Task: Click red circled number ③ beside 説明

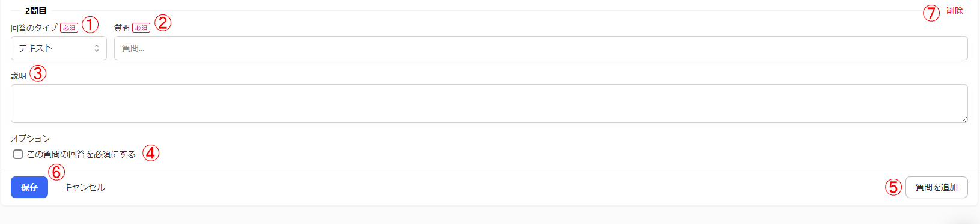Action: (38, 73)
